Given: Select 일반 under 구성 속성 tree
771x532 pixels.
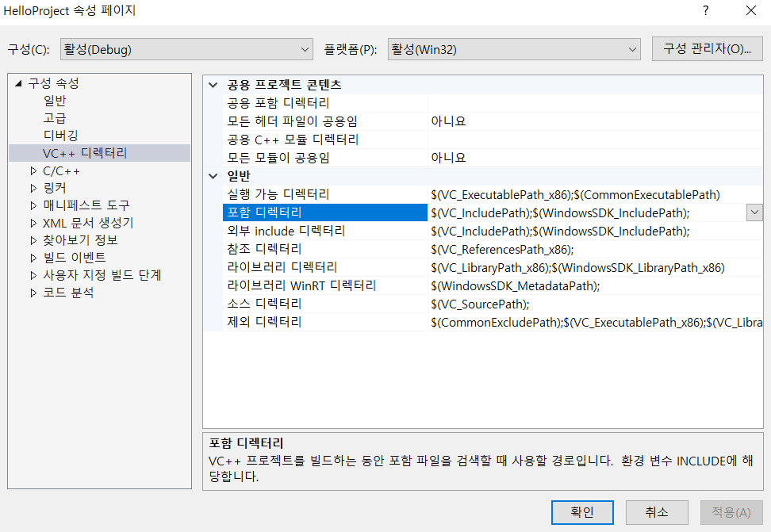Looking at the screenshot, I should tap(55, 101).
